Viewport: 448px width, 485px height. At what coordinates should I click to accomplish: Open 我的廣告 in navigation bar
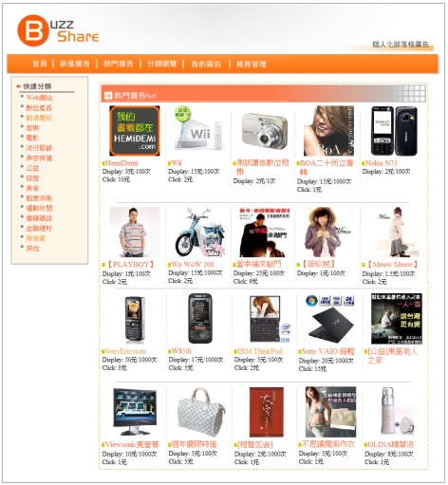pyautogui.click(x=206, y=65)
